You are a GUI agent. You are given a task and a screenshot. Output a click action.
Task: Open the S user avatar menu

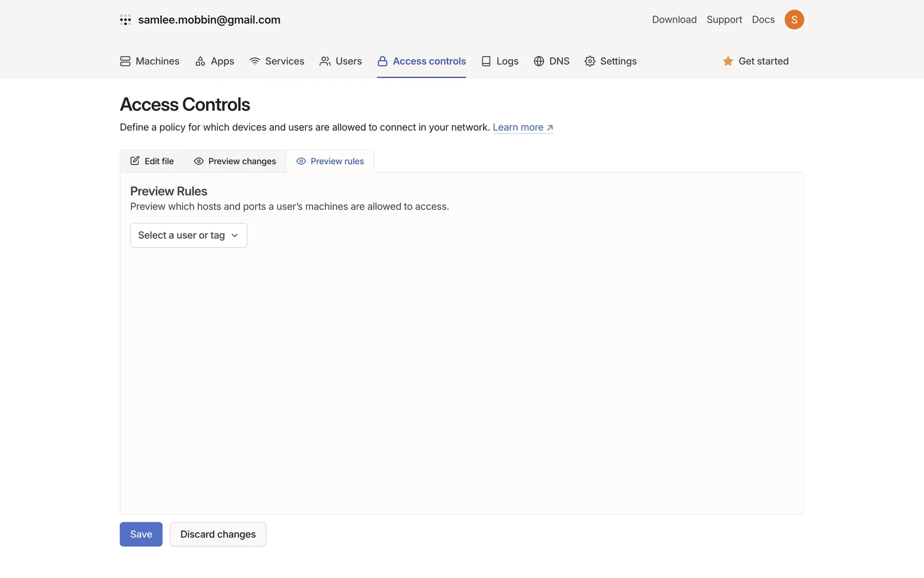point(794,20)
